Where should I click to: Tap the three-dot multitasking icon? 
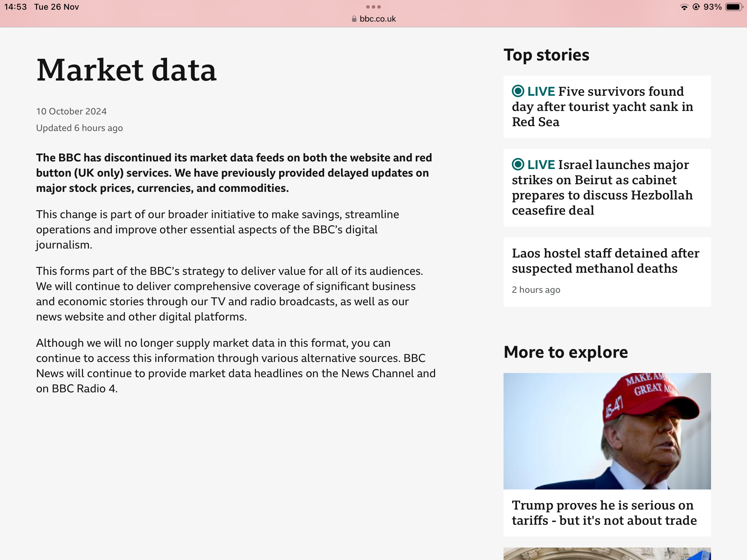373,7
